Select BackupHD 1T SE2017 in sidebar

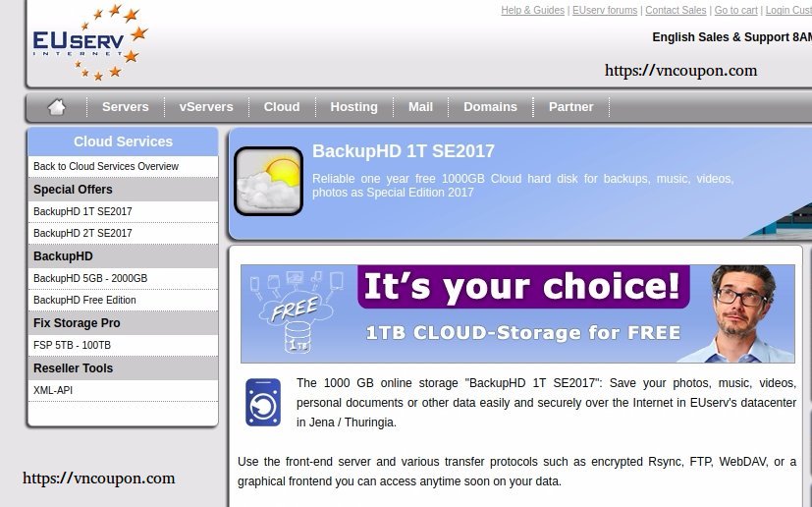point(123,211)
